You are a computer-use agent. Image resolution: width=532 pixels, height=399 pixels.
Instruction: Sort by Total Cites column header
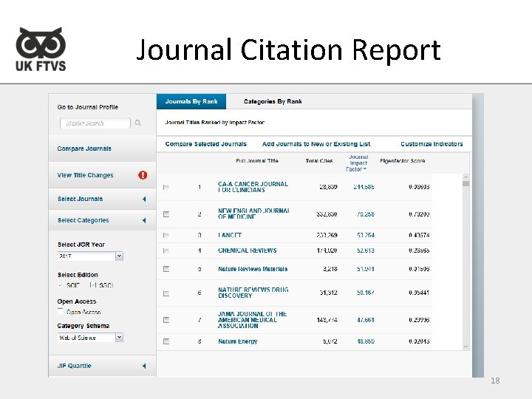pos(319,161)
